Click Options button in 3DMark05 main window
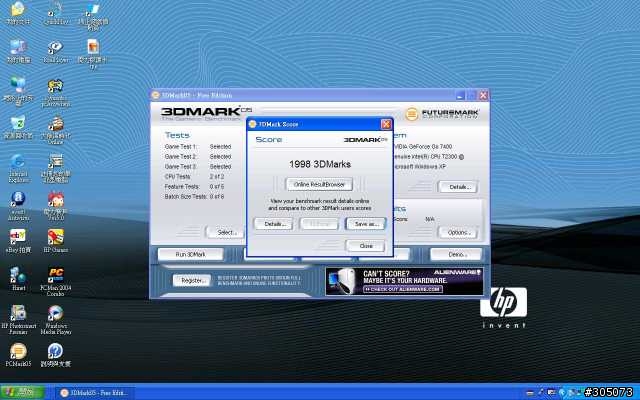 458,232
